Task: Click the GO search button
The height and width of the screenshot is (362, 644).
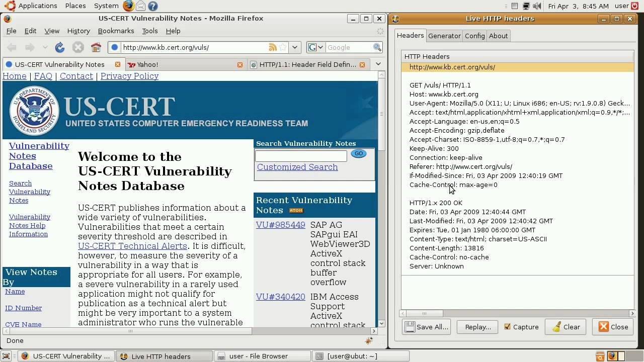Action: click(359, 154)
